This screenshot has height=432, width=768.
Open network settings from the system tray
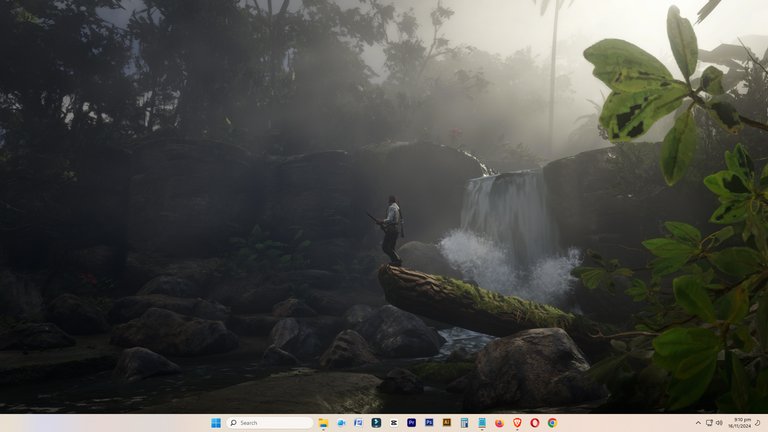click(709, 423)
